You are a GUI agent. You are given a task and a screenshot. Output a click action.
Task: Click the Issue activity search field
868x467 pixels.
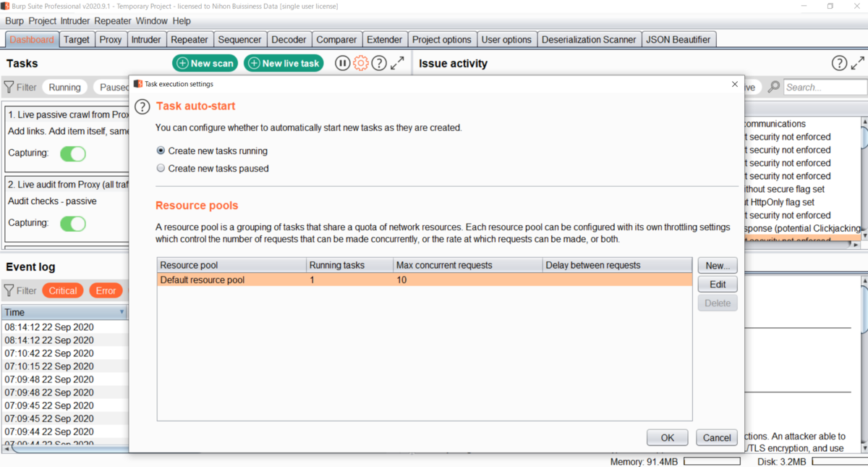825,87
